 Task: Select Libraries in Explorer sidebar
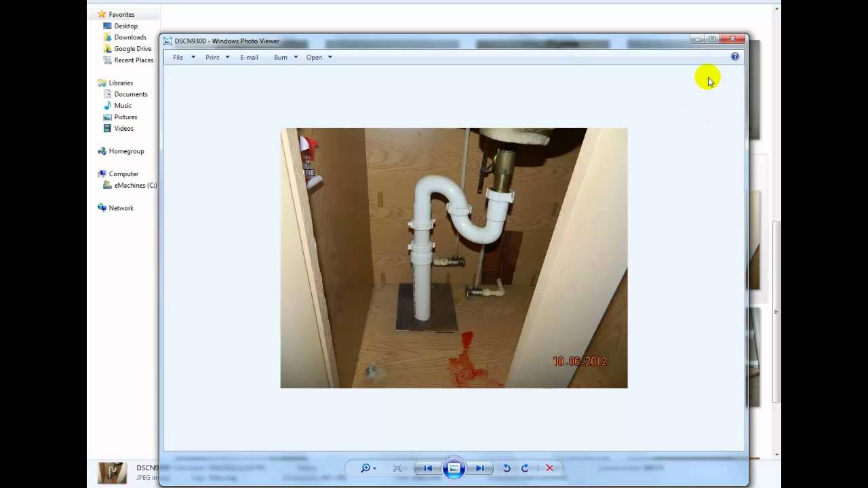(x=121, y=83)
